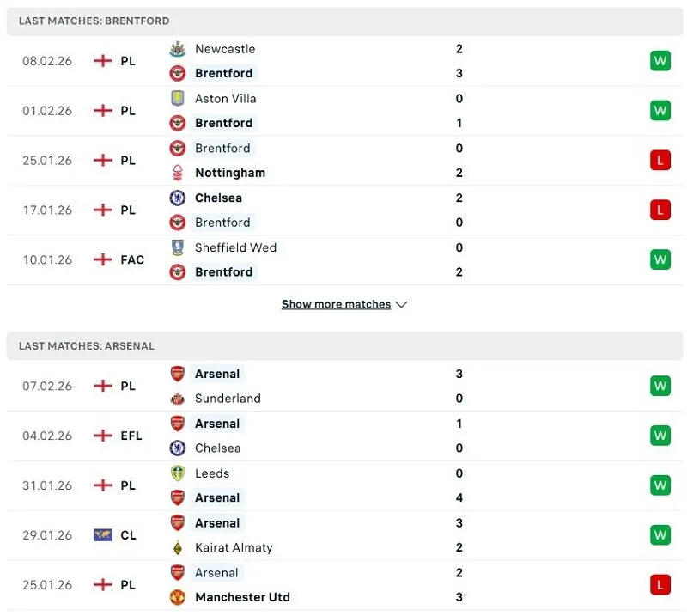Image resolution: width=687 pixels, height=616 pixels.
Task: Click the Newcastle club crest
Action: (x=178, y=49)
